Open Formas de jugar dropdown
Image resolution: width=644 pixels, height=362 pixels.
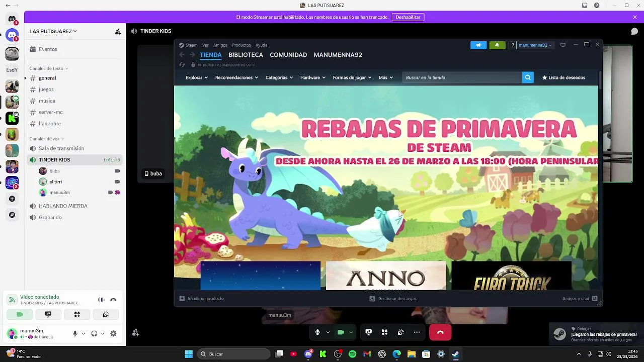coord(352,77)
